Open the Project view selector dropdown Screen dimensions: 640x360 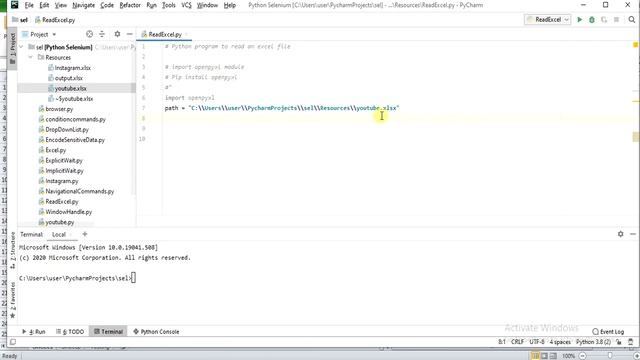point(39,34)
